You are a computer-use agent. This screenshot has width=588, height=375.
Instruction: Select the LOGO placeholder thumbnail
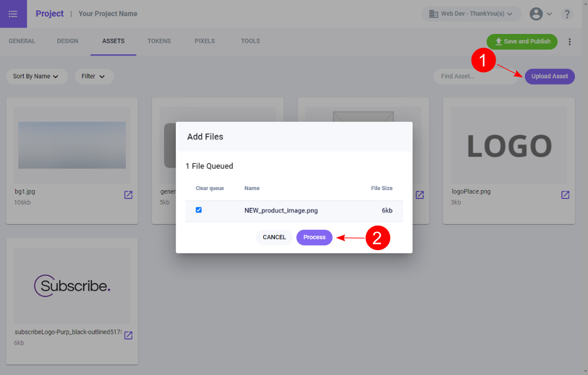coord(509,146)
